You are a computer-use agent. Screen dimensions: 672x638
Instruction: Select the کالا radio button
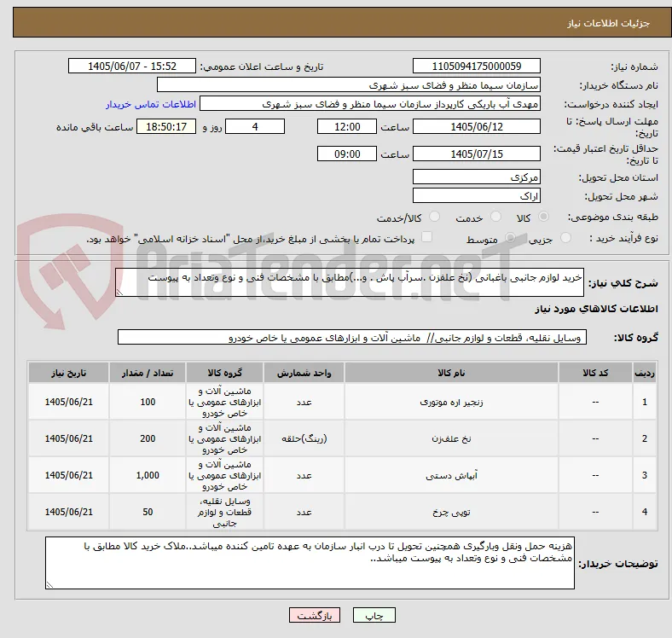[x=543, y=217]
